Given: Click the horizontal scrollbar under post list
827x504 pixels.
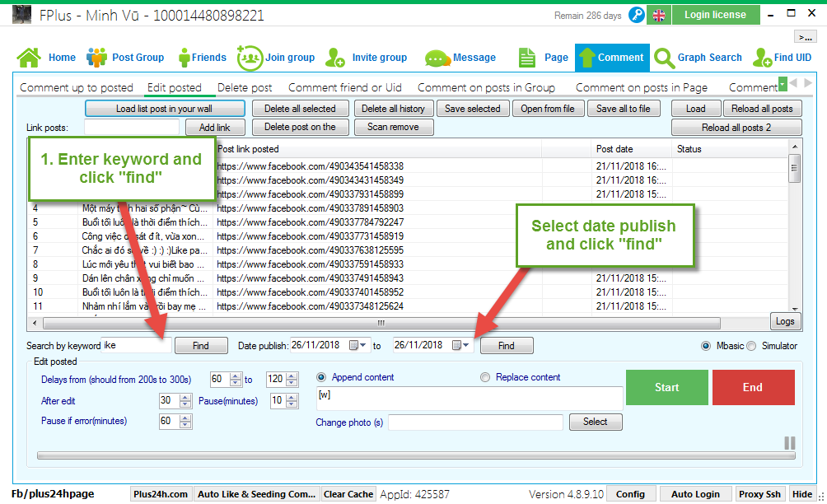Looking at the screenshot, I should point(381,323).
